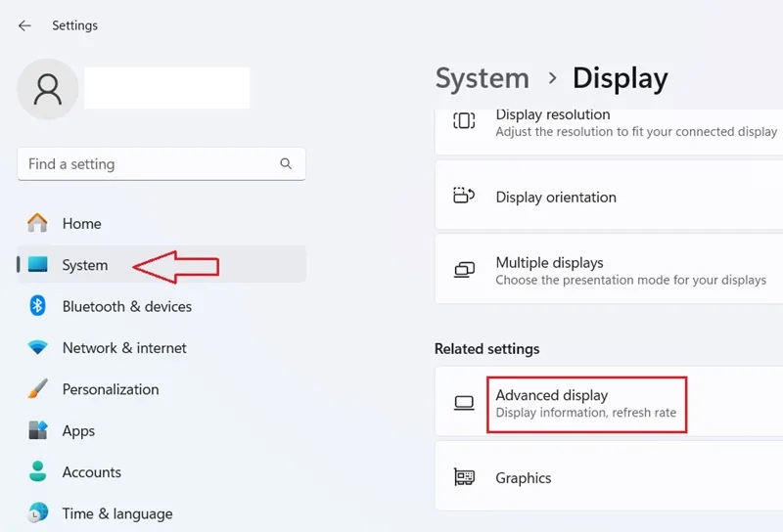The image size is (783, 532).
Task: Open Time & language category
Action: (161, 513)
